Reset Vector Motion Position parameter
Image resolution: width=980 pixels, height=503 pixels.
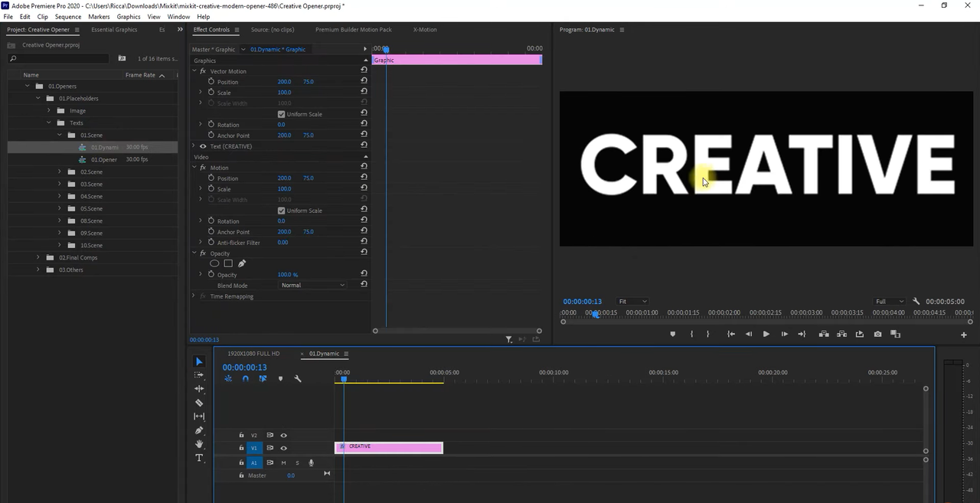(x=364, y=81)
